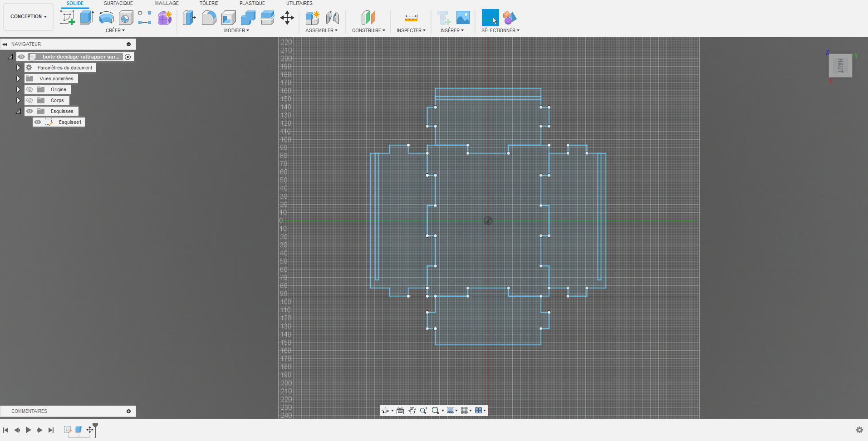Activate the Pan hand tool
868x441 pixels.
pos(412,411)
